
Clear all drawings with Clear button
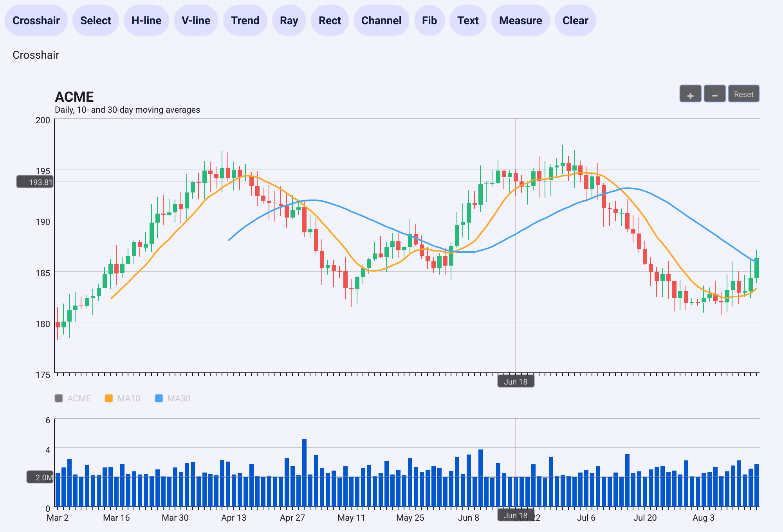[x=575, y=20]
